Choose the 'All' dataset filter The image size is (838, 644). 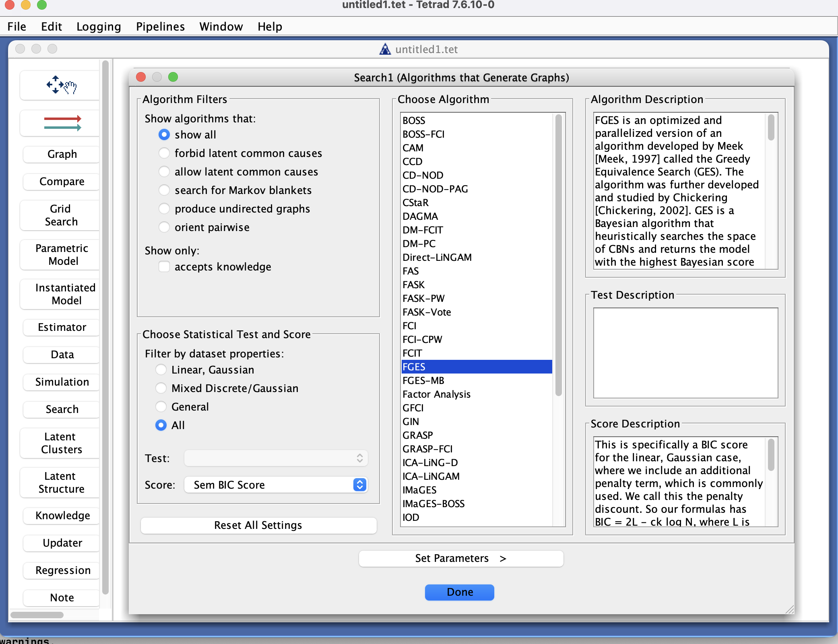161,425
